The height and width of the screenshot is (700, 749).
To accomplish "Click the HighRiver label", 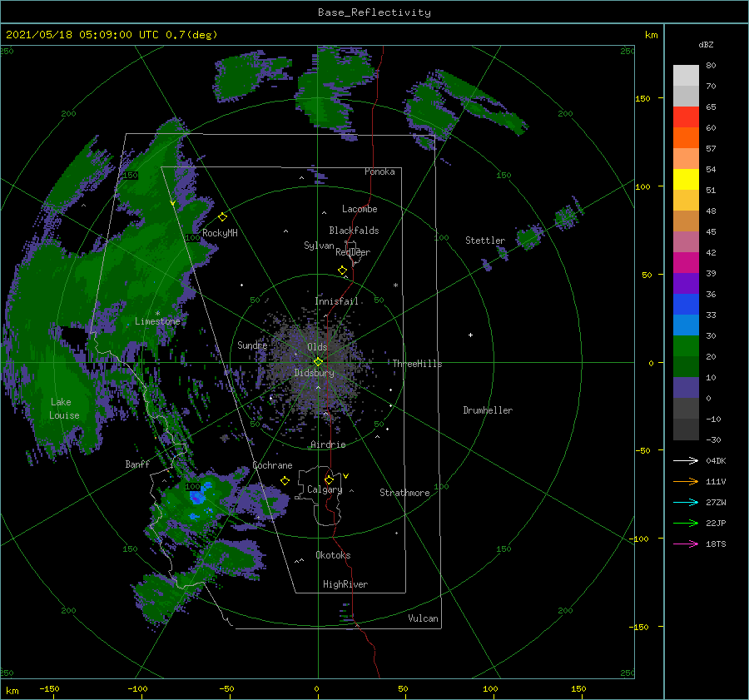I will tap(345, 584).
